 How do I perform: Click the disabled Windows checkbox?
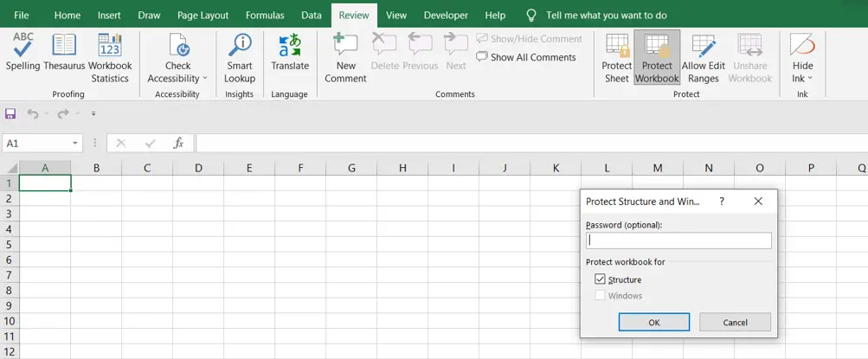coord(600,295)
